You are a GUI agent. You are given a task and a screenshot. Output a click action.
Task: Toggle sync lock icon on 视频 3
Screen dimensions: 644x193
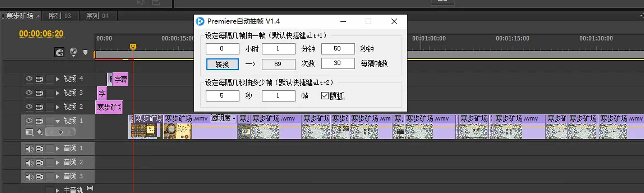click(39, 93)
